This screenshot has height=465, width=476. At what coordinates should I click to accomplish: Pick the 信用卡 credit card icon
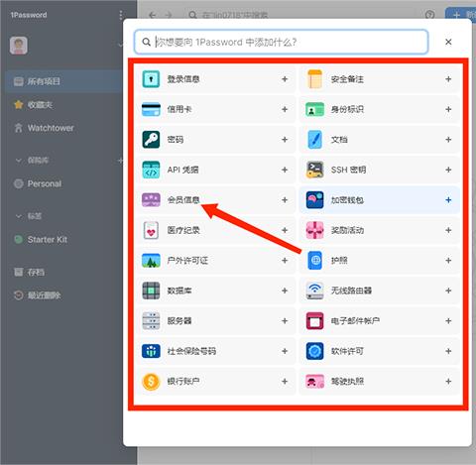tap(151, 109)
